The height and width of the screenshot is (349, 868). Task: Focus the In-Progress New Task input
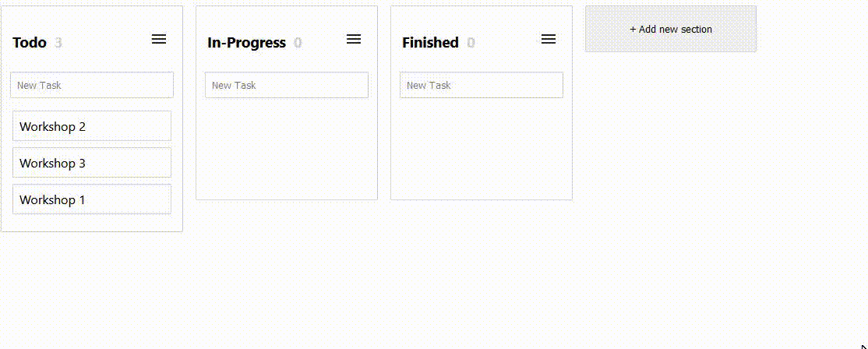tap(287, 86)
